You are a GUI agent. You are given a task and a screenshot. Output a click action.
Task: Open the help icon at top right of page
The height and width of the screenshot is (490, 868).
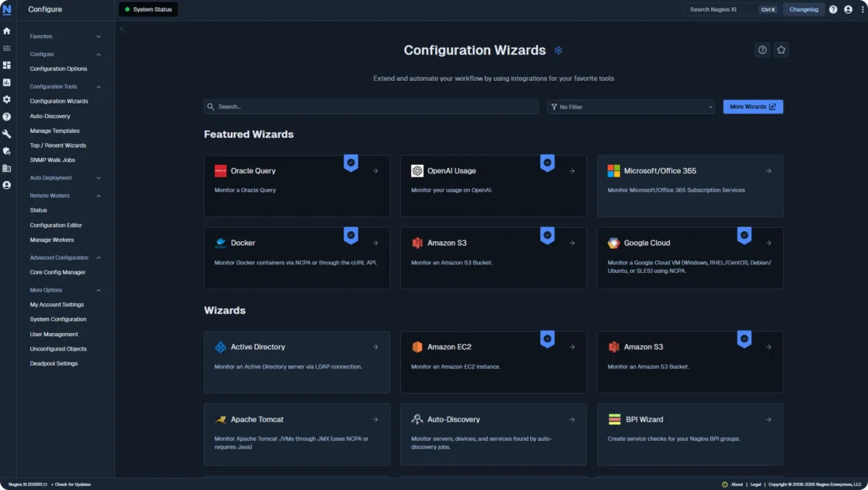(762, 49)
